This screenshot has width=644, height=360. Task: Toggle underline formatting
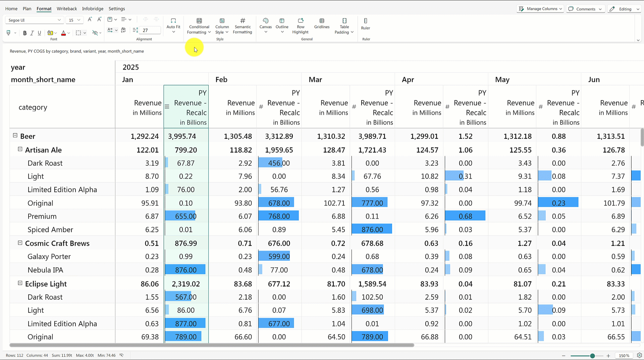[39, 33]
